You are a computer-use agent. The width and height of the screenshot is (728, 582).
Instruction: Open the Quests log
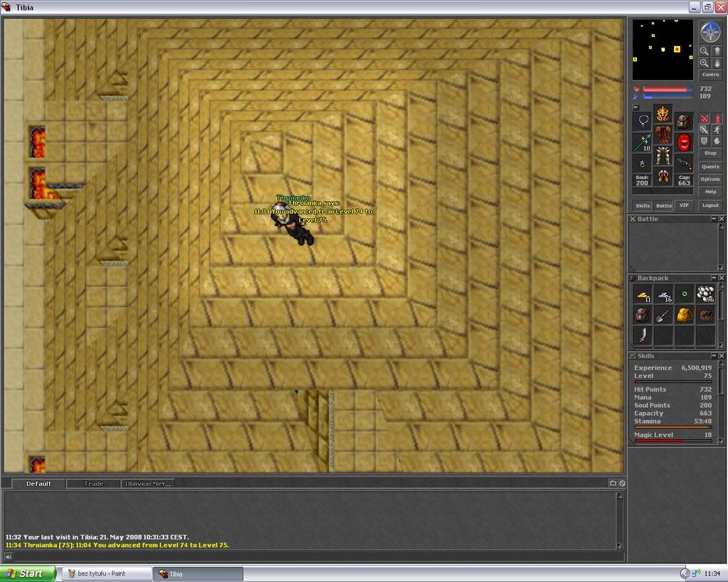pyautogui.click(x=710, y=166)
